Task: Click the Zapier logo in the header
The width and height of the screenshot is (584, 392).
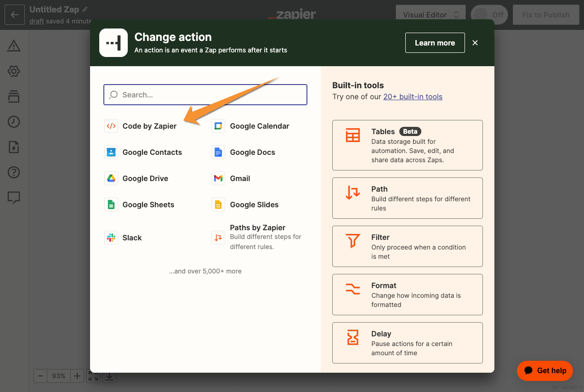Action: [x=292, y=15]
